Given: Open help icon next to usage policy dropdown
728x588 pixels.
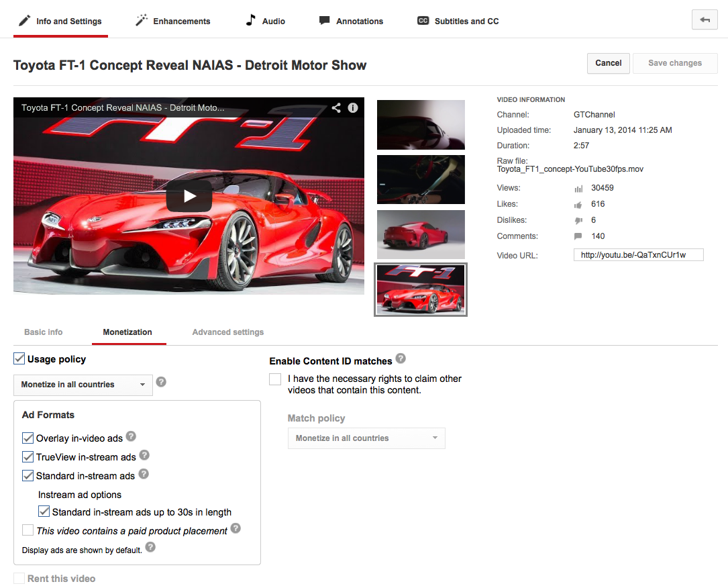Looking at the screenshot, I should tap(161, 382).
